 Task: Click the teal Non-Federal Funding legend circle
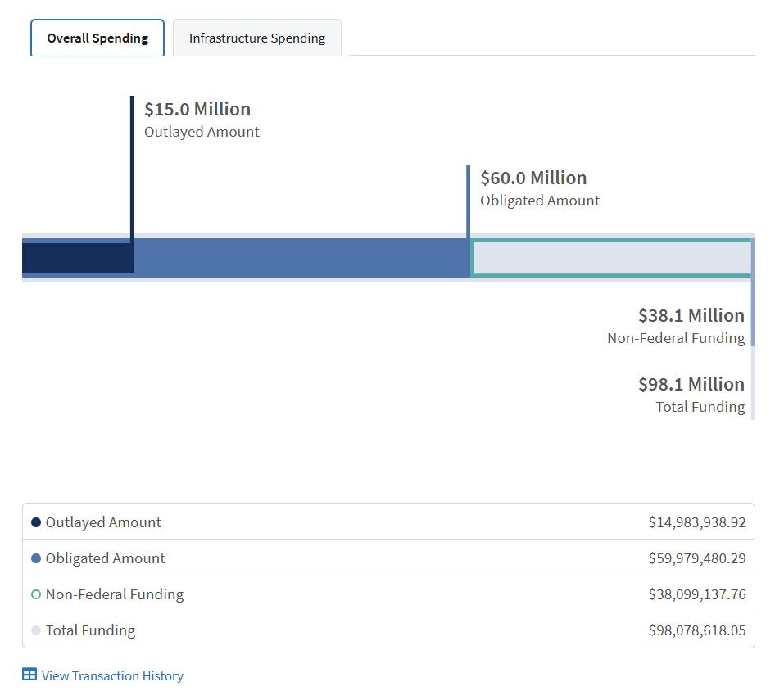pyautogui.click(x=36, y=594)
